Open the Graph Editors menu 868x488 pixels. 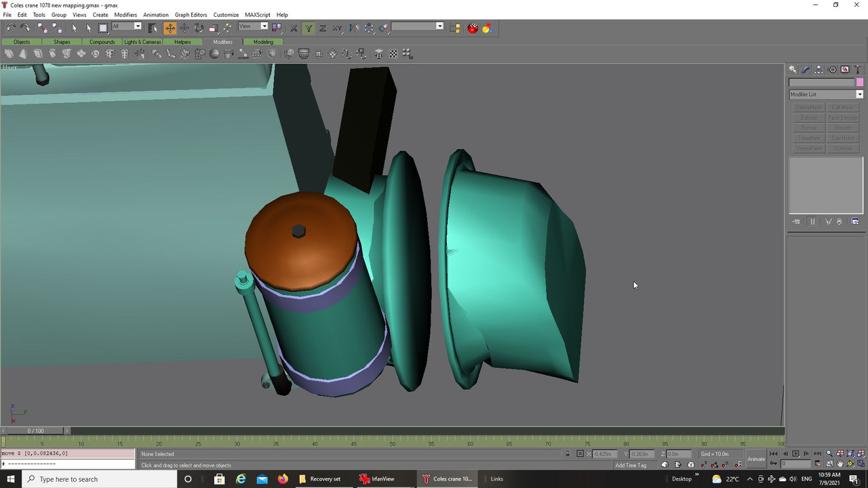tap(191, 14)
